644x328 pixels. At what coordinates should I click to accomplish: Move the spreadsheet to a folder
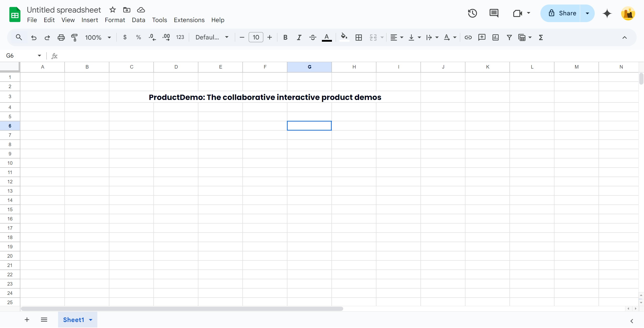126,10
